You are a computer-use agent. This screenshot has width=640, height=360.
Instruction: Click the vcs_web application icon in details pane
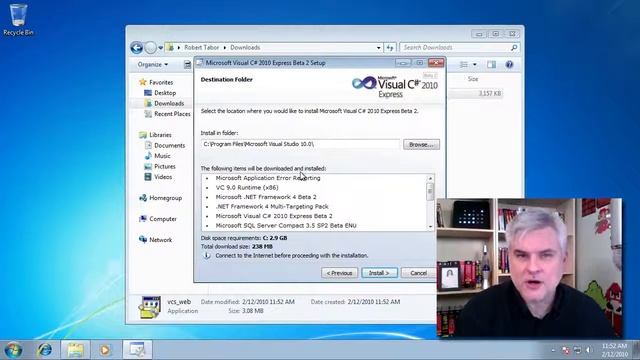[149, 307]
